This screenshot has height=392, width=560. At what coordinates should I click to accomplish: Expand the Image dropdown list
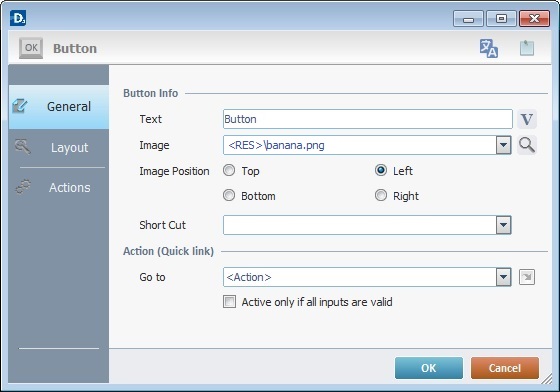coord(504,145)
